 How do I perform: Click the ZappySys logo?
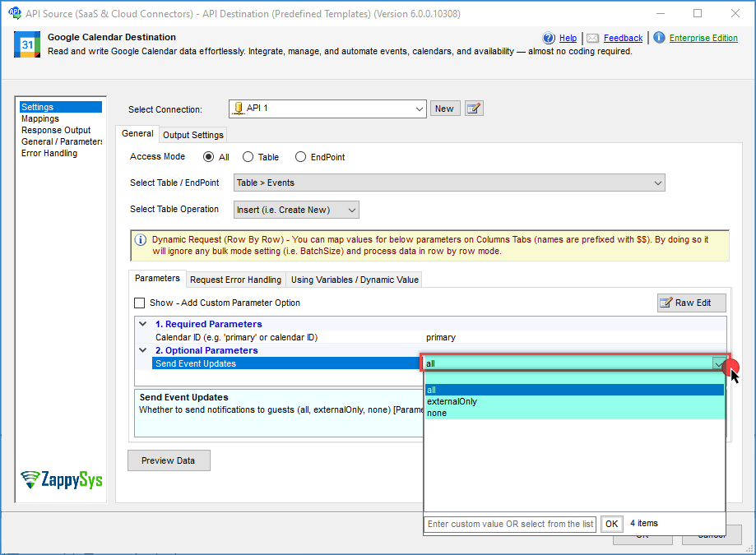(x=62, y=479)
